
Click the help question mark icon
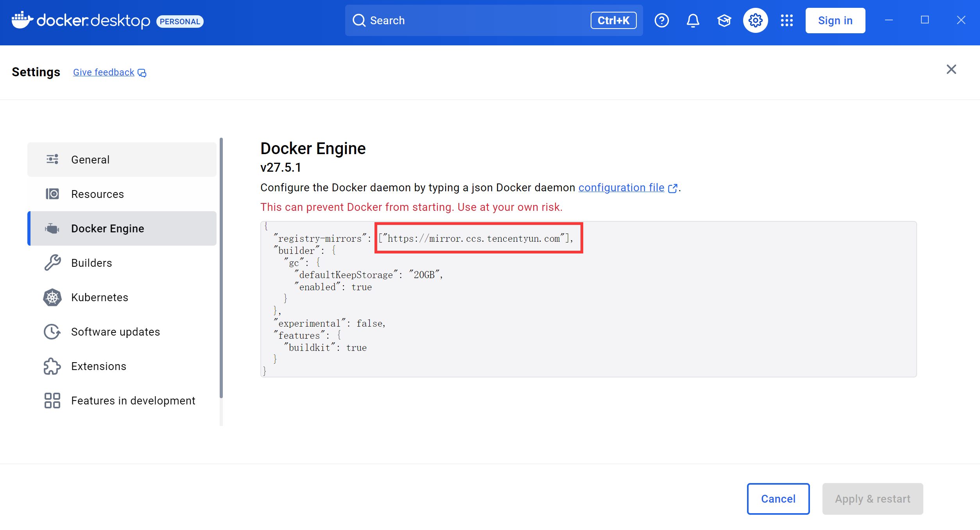pos(661,20)
